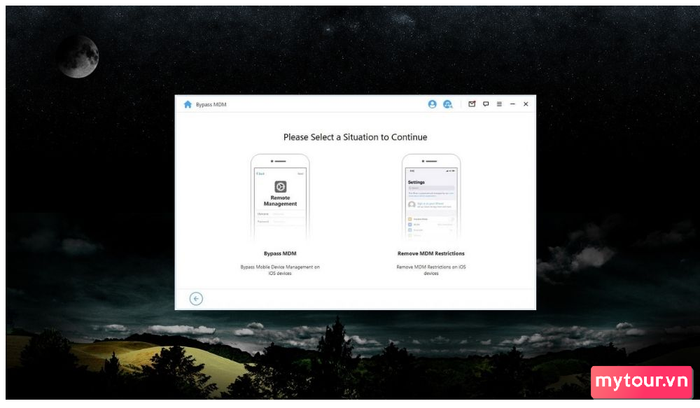Open the user account icon
Screen dimensions: 700x408
[432, 104]
